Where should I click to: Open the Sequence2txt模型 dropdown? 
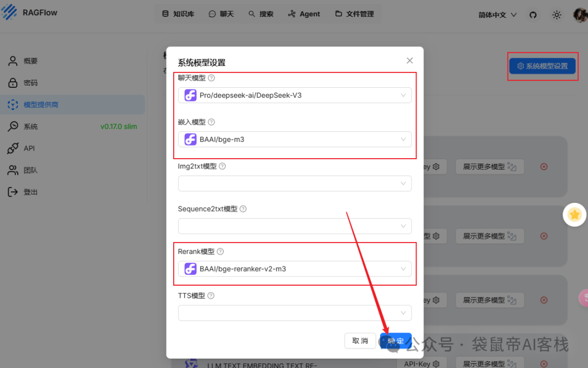click(295, 226)
